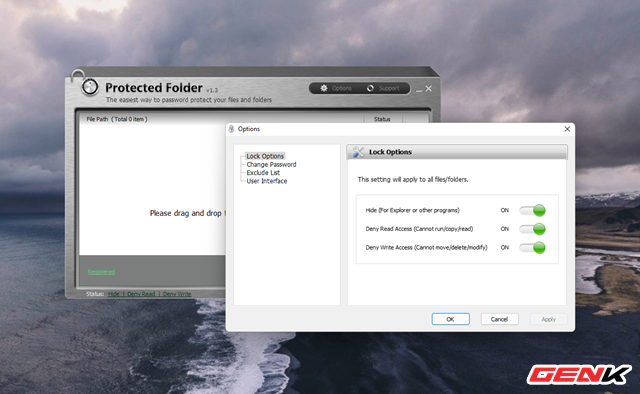
Task: Click 'Please drag and drop' text
Action: 187,213
